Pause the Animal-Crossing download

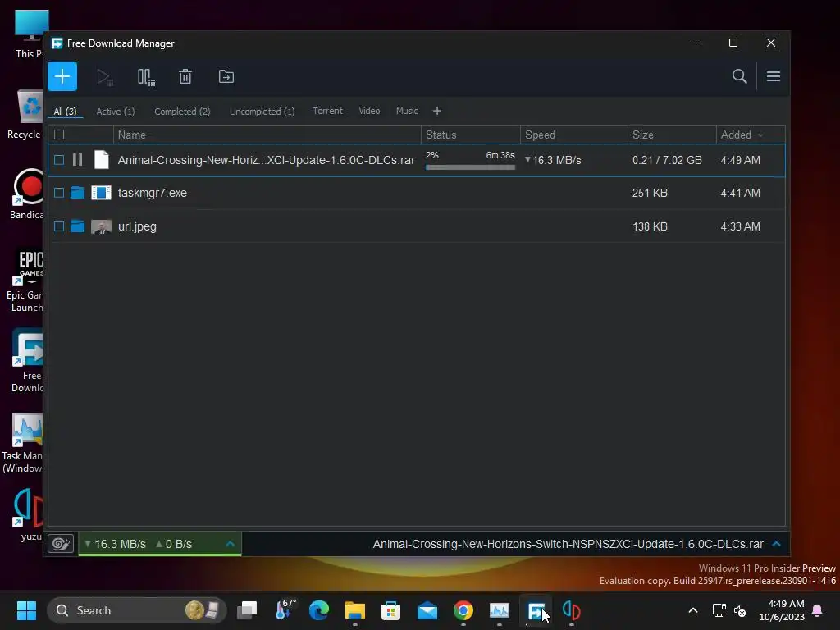coord(78,160)
